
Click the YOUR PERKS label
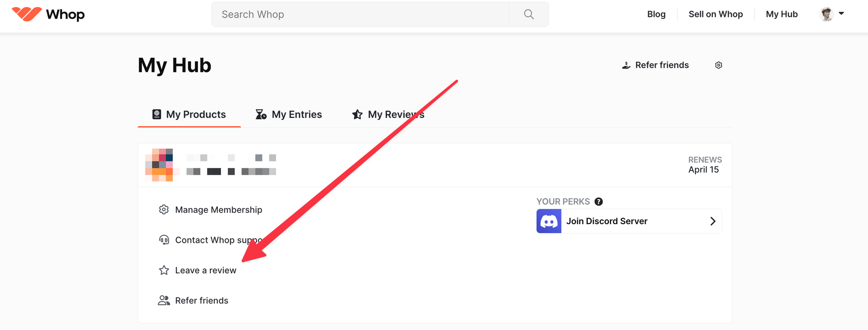[x=563, y=202]
